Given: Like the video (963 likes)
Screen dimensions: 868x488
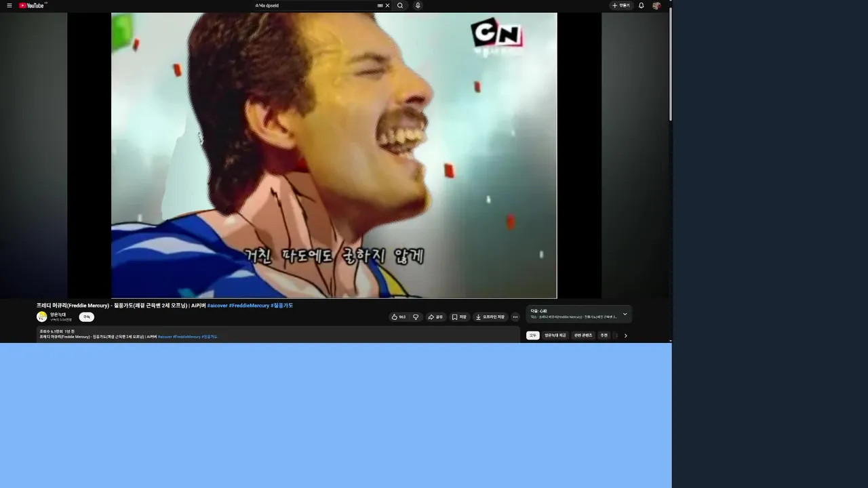Looking at the screenshot, I should coord(399,317).
